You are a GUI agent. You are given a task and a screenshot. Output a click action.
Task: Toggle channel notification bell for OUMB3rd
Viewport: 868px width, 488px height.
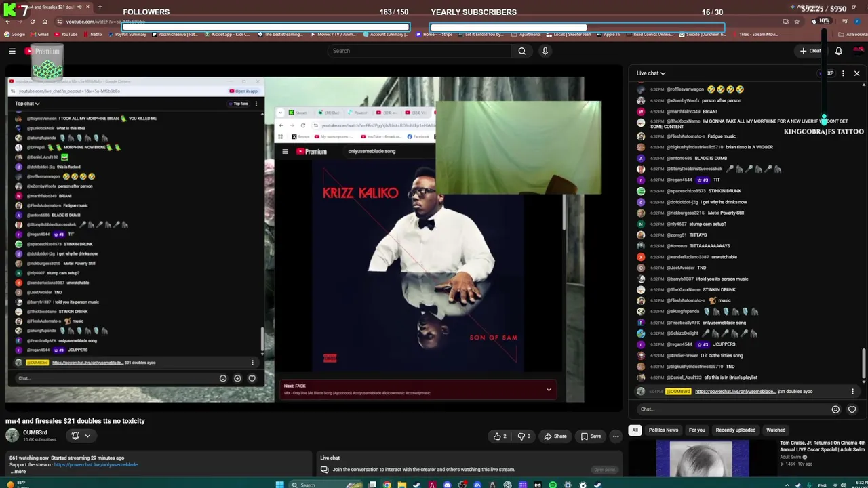pos(75,436)
